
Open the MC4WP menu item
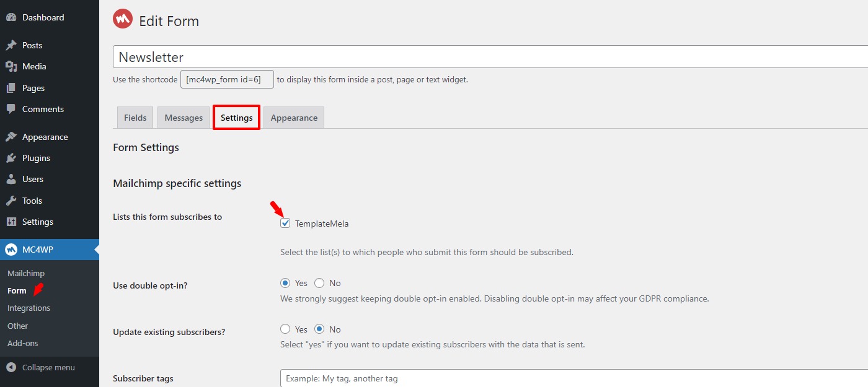tap(50, 250)
